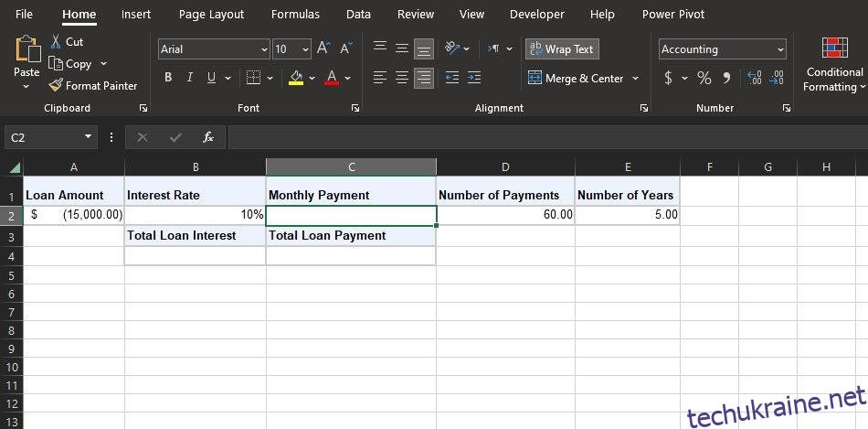
Task: Toggle Italic formatting
Action: pos(190,78)
